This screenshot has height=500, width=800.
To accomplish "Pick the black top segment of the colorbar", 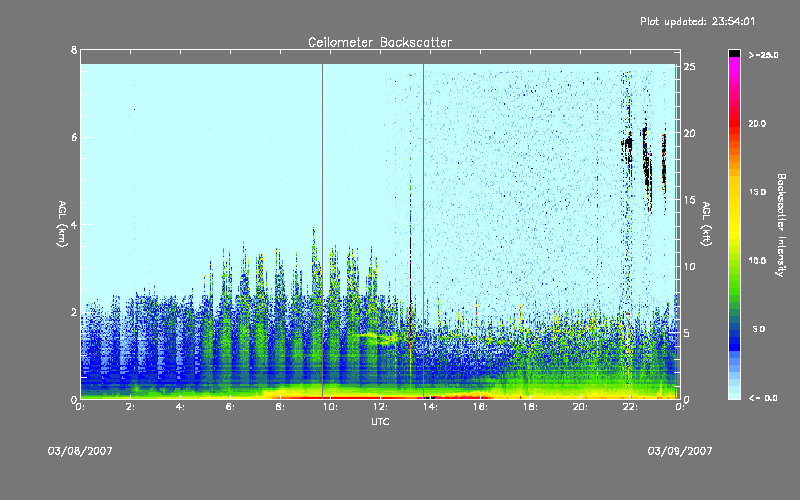I will 734,53.
